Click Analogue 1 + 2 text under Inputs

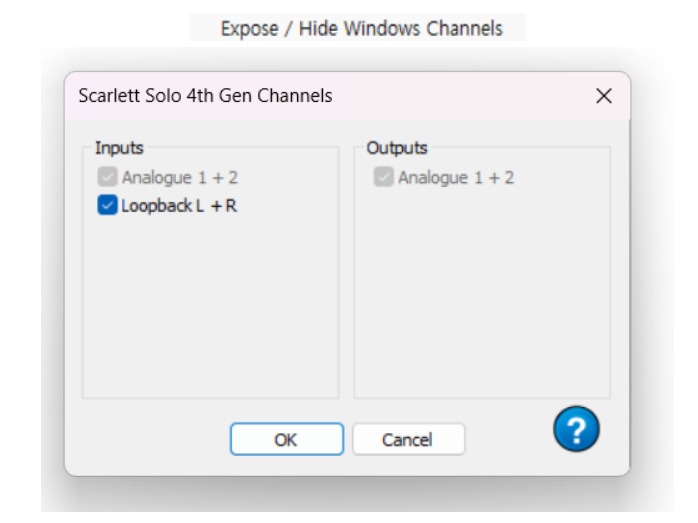180,178
